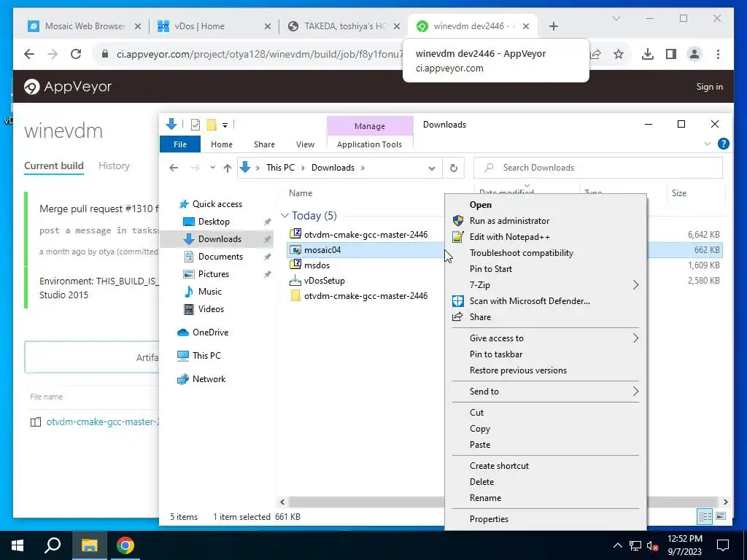
Task: Open taskbar search icon
Action: [53, 545]
